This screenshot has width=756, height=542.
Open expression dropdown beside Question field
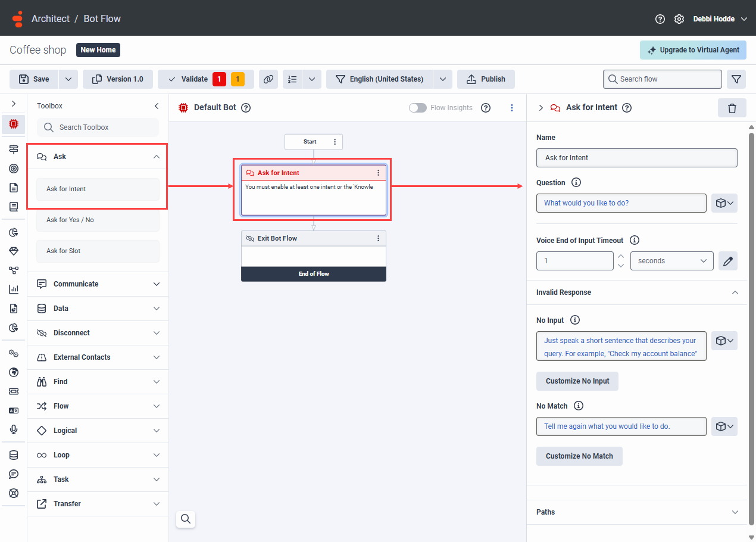(x=724, y=203)
